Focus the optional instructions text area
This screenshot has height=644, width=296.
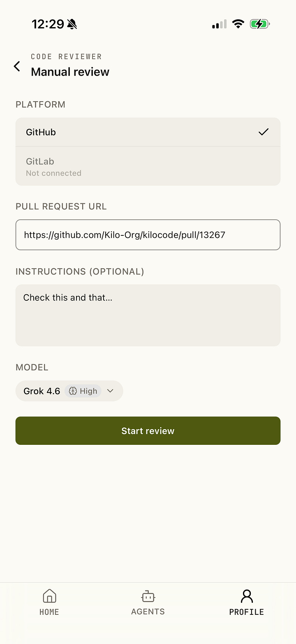click(x=148, y=315)
